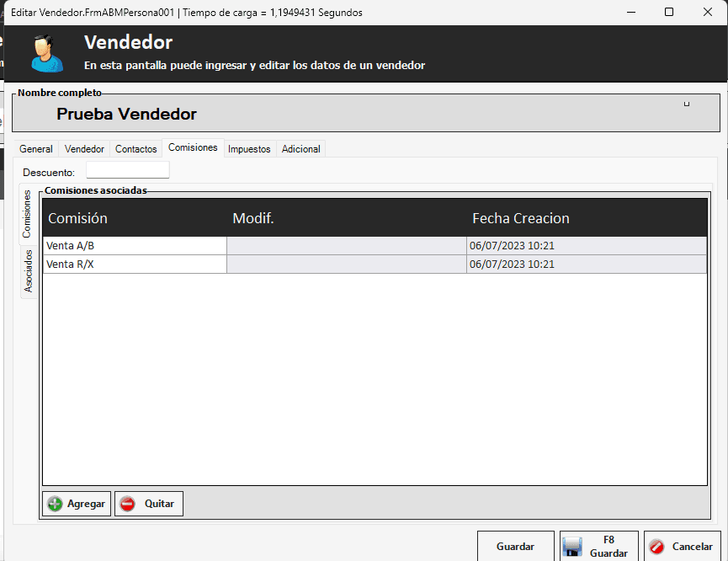Click the Modif. cell for Venta A/B
This screenshot has height=561, width=728.
point(346,246)
